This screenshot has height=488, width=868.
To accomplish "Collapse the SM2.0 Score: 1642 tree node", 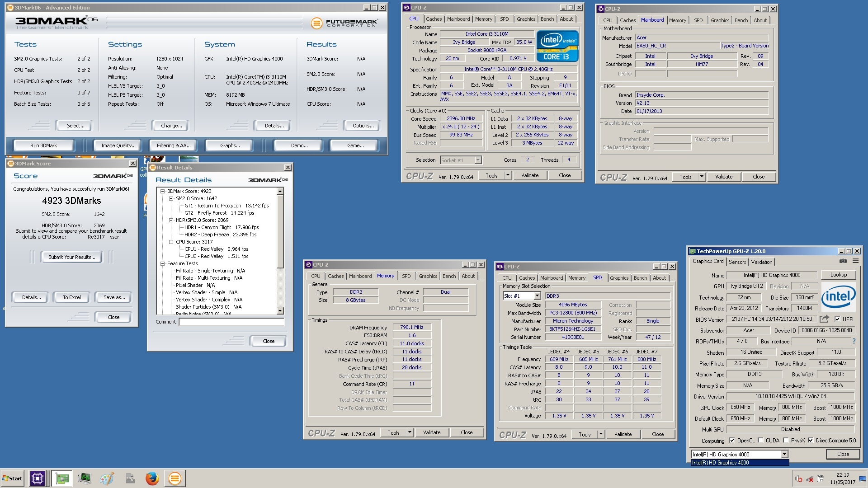I will pos(171,198).
